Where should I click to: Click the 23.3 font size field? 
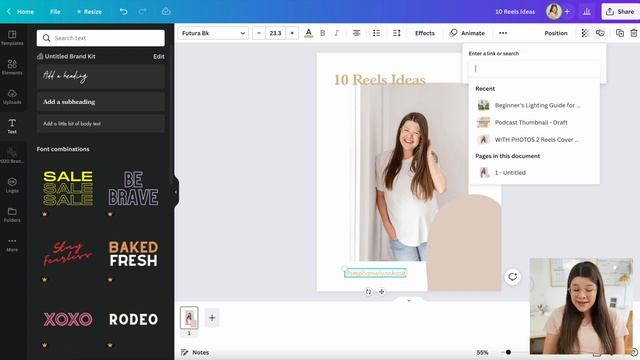coord(276,33)
